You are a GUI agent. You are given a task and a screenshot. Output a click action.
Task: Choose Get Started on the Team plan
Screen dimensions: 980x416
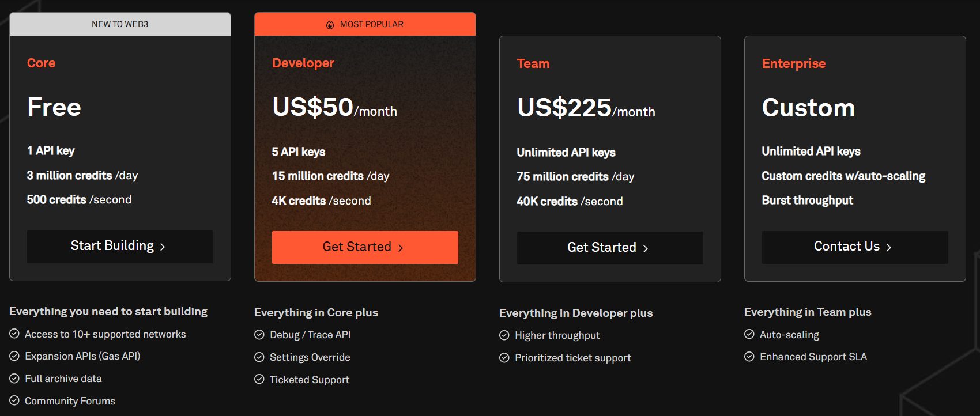(610, 248)
